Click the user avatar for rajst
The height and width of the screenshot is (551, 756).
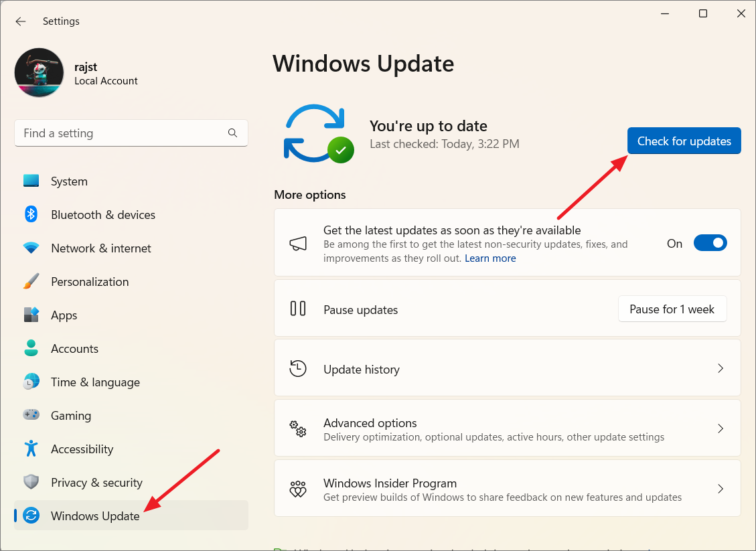click(39, 72)
